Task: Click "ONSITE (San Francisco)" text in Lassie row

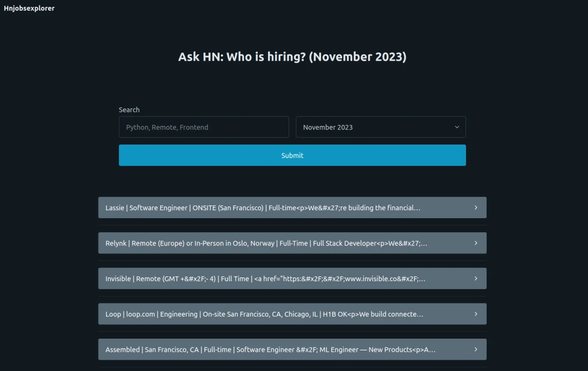Action: click(x=228, y=208)
